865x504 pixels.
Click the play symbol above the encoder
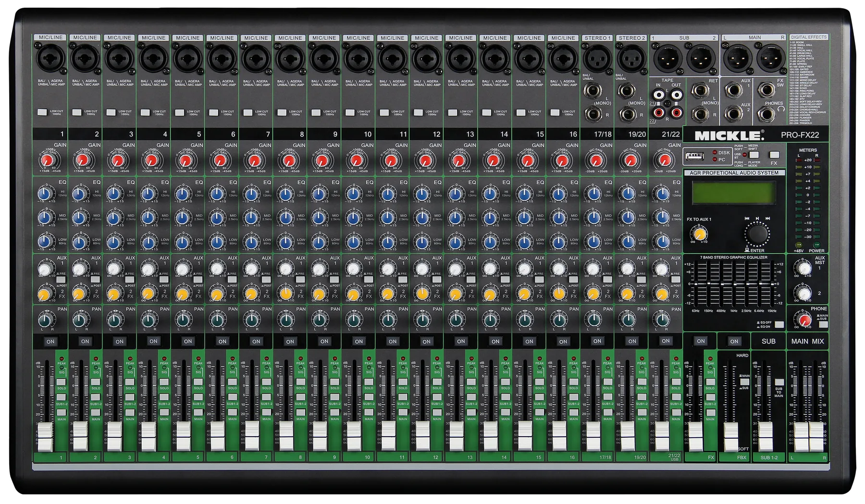[757, 219]
